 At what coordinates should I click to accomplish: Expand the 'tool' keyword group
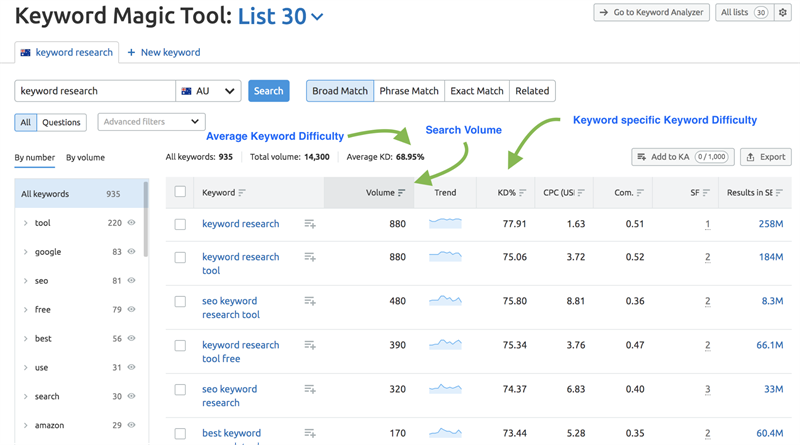26,223
